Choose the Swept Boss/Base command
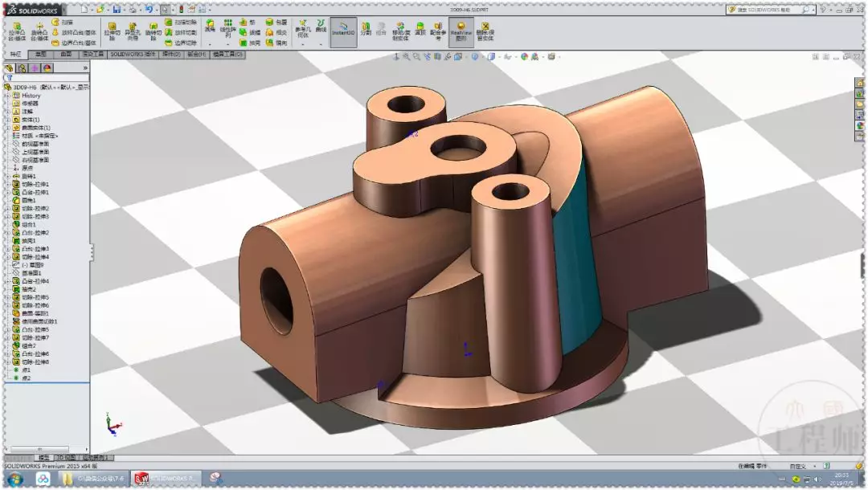Image resolution: width=868 pixels, height=490 pixels. pos(63,22)
